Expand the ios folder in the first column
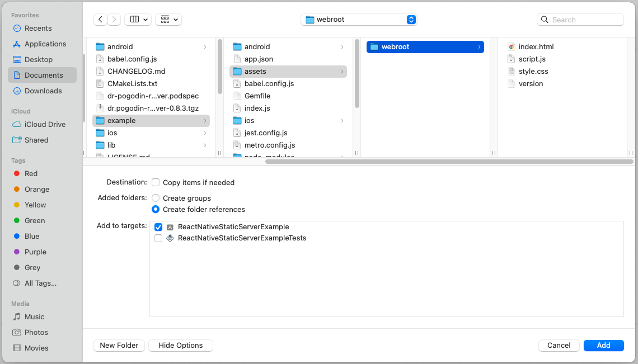 205,133
